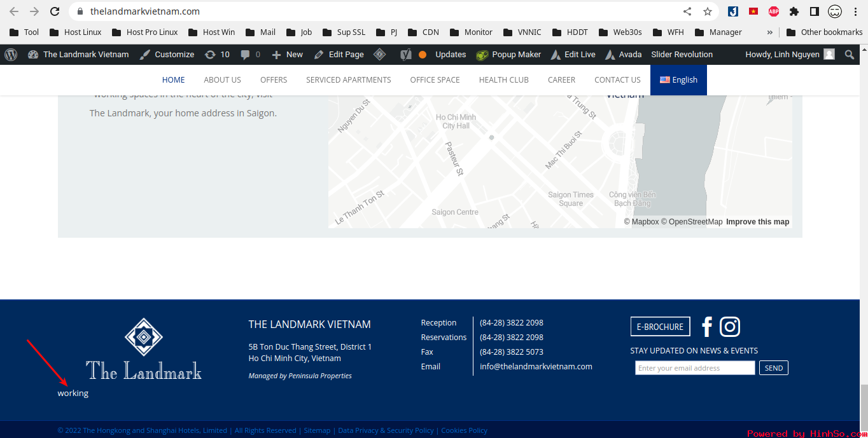Open the Chrome profile avatar
The image size is (868, 438).
coord(835,11)
